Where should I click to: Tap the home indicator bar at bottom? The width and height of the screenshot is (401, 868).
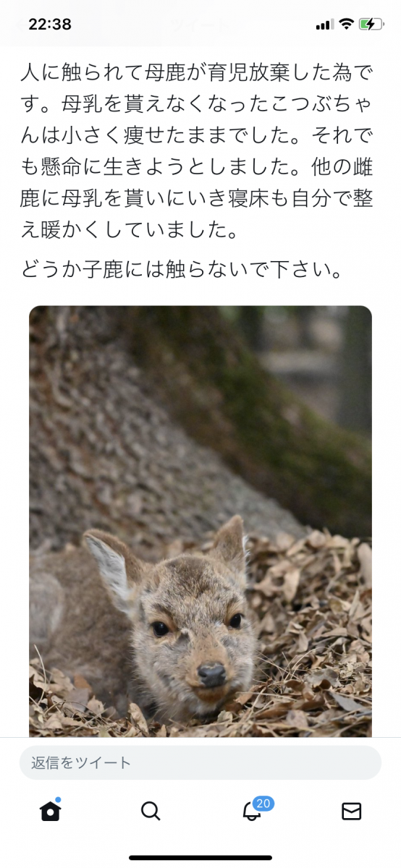coord(200,857)
